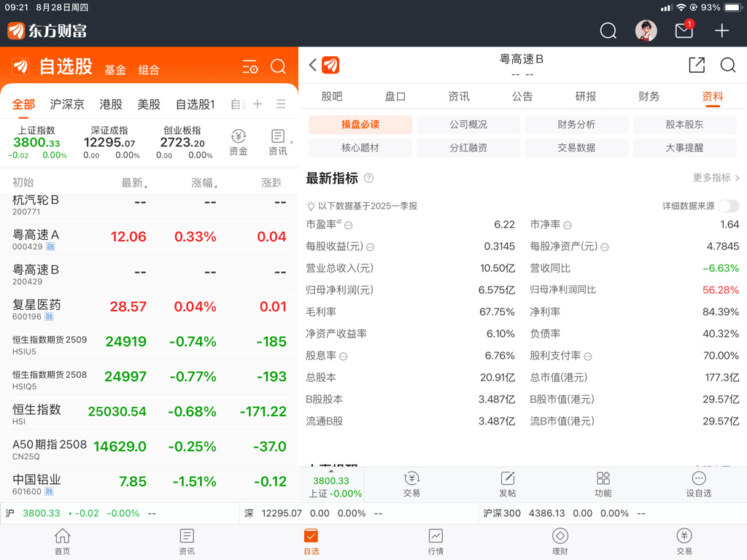Screen dimensions: 747x560
Task: Open info icon next to 每股收益
Action: (x=370, y=247)
